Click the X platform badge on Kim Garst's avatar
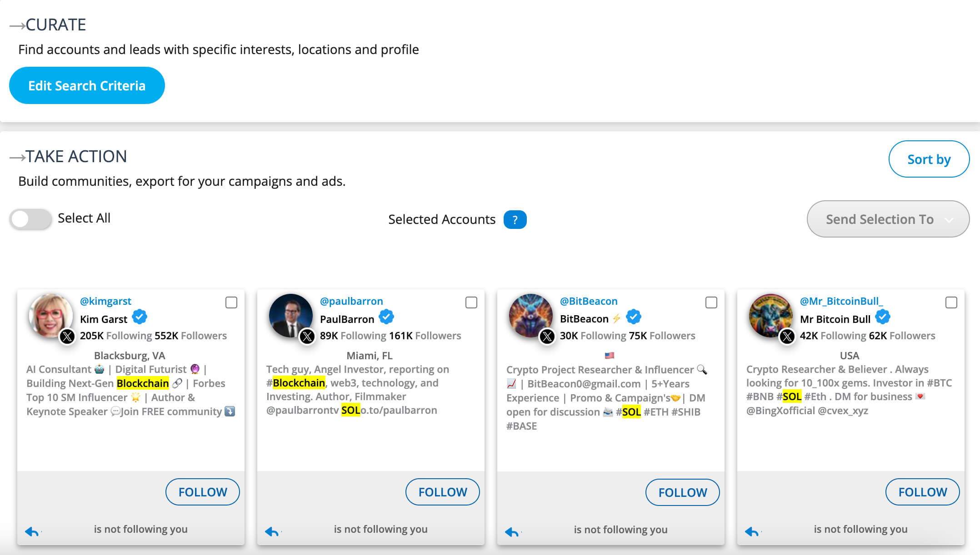 coord(67,337)
